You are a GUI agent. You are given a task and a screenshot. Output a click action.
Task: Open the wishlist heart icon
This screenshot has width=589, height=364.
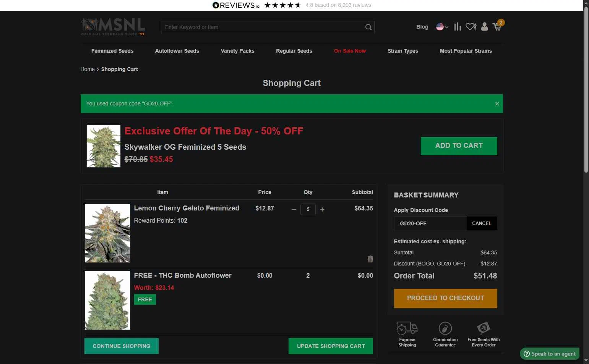click(x=471, y=27)
